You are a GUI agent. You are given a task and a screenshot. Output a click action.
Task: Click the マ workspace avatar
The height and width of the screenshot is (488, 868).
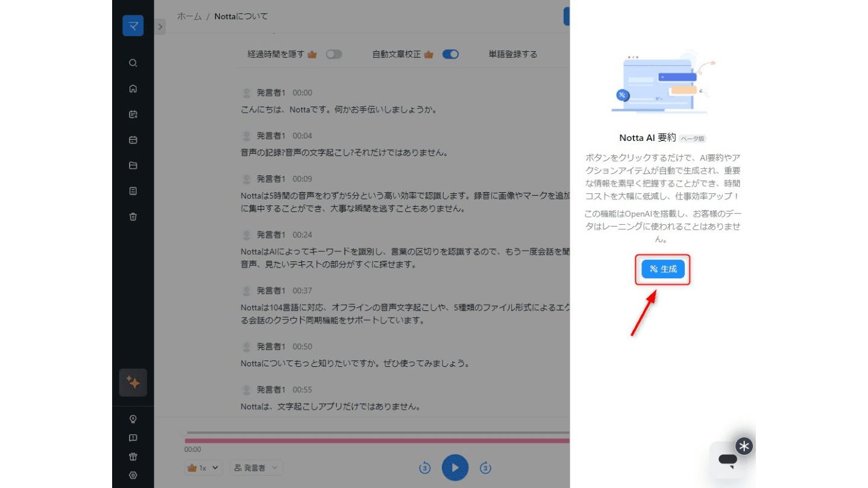[x=133, y=25]
